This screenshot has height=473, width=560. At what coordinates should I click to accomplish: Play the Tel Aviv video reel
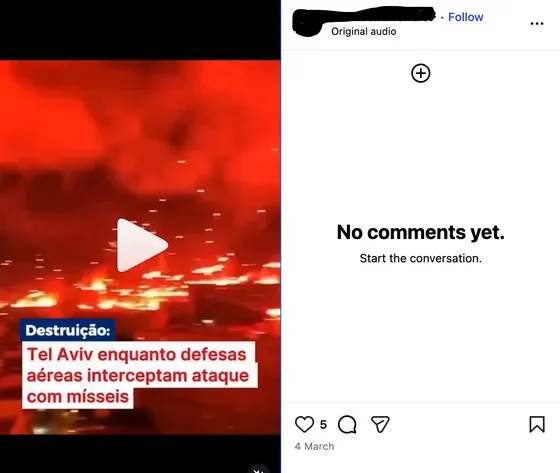coord(142,245)
